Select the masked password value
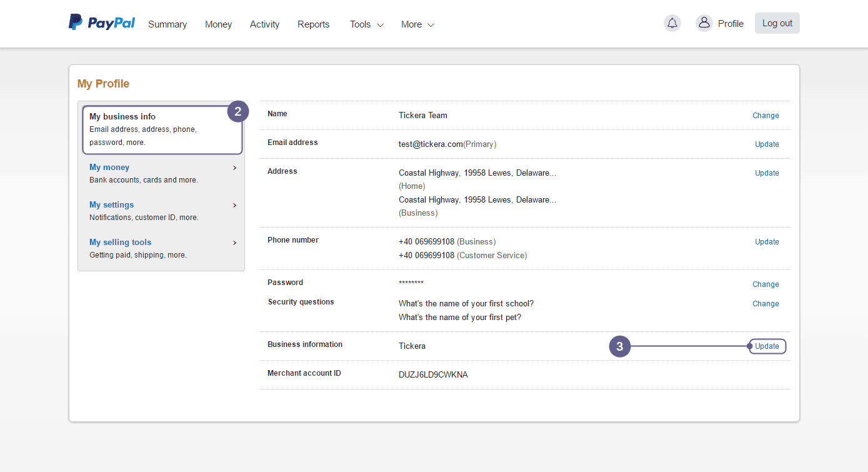This screenshot has height=472, width=868. coord(411,284)
